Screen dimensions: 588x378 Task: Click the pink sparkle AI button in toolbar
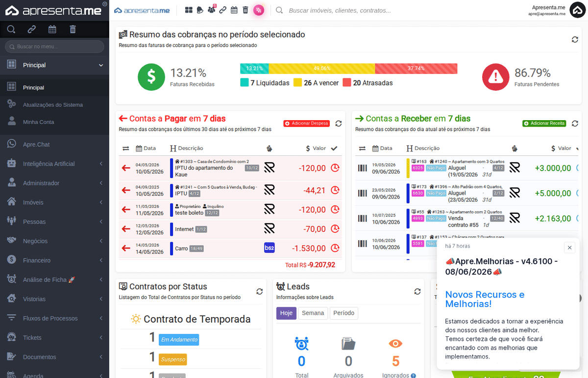259,10
